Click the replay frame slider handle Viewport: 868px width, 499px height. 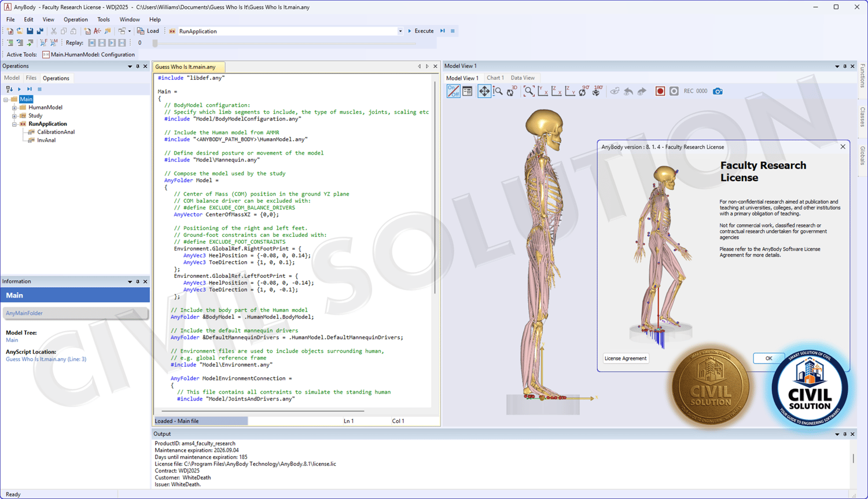[x=155, y=43]
